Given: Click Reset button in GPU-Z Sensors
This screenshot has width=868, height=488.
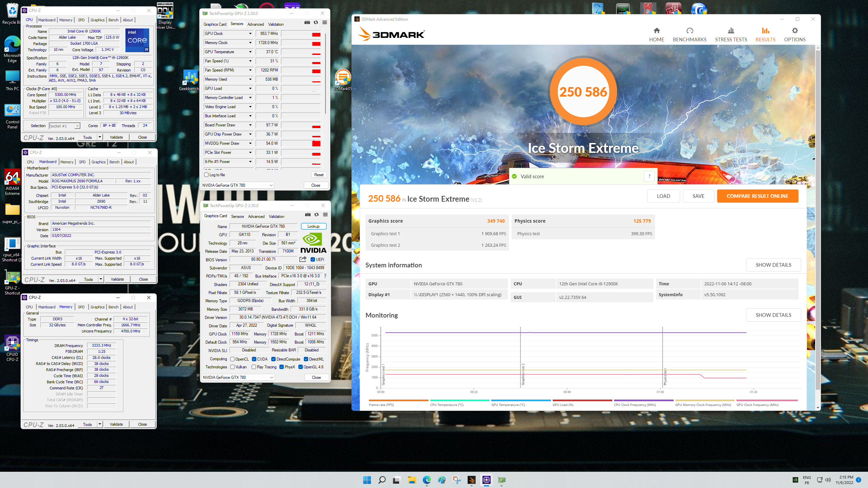Looking at the screenshot, I should coord(319,175).
